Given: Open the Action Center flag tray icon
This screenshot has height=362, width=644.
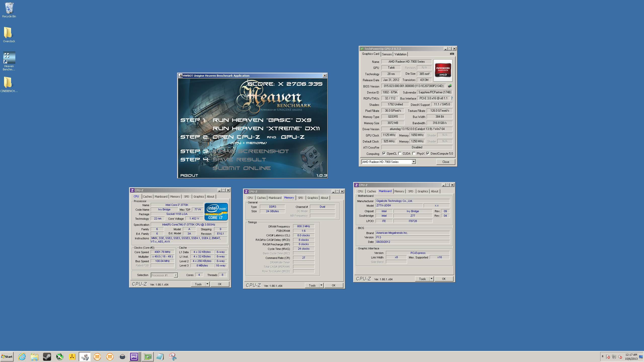Looking at the screenshot, I should pyautogui.click(x=608, y=357).
